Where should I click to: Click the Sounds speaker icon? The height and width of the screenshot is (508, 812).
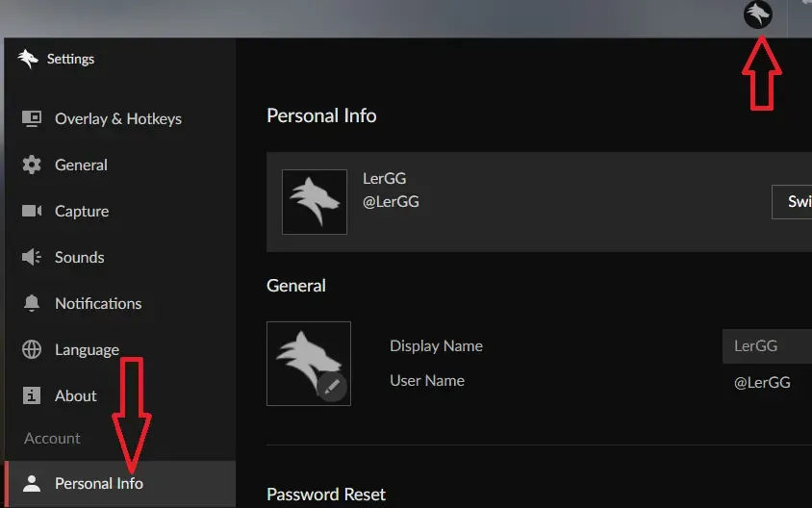point(32,257)
